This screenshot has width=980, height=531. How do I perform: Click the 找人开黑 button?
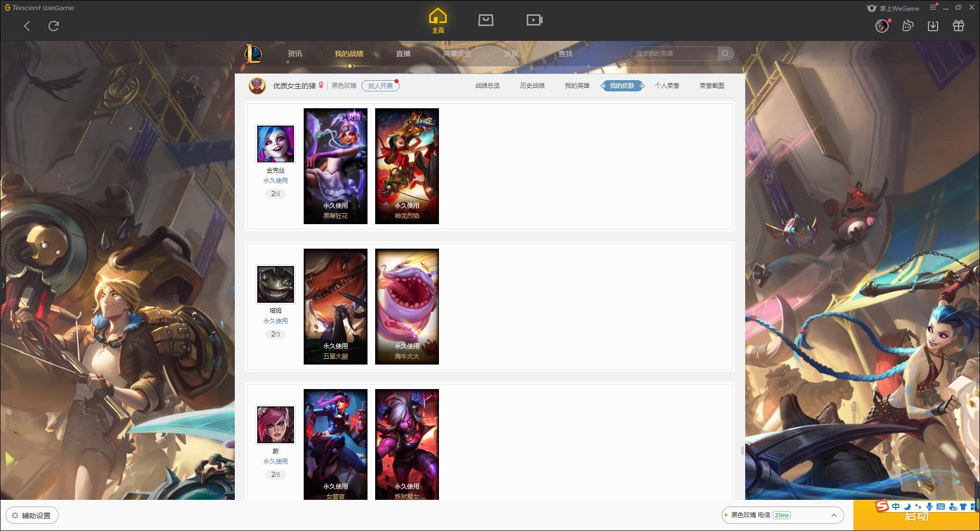[x=380, y=86]
